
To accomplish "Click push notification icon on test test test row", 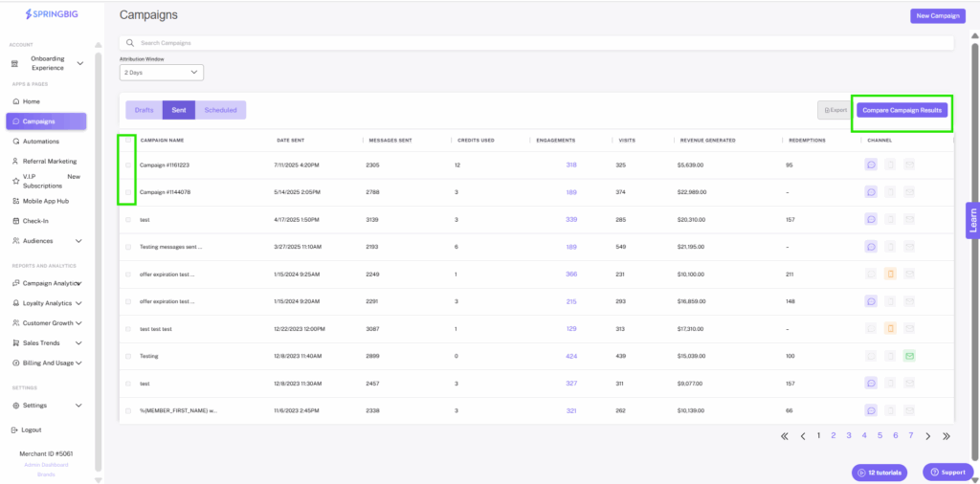I will (890, 328).
